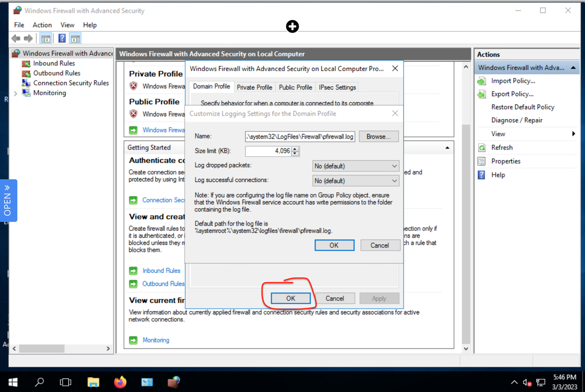
Task: Increase size limit with up spinner arrow
Action: tap(295, 149)
